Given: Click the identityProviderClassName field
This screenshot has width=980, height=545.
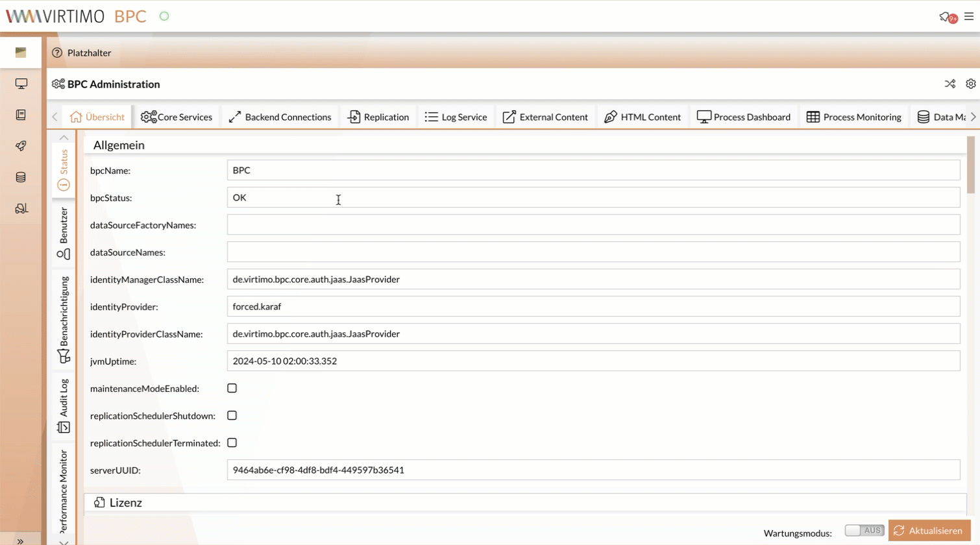Looking at the screenshot, I should point(593,333).
